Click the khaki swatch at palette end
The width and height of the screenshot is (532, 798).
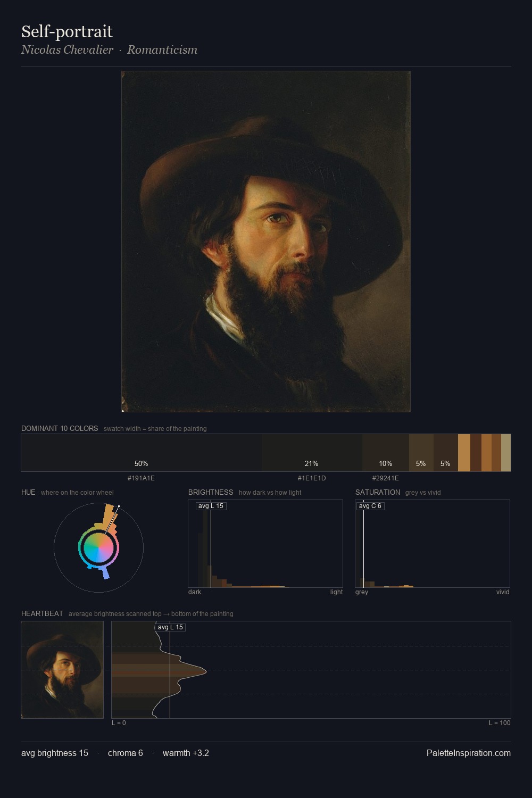(x=506, y=453)
